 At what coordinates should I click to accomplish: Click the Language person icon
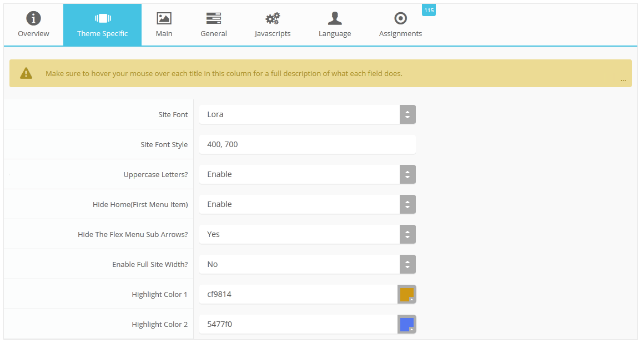[x=335, y=18]
